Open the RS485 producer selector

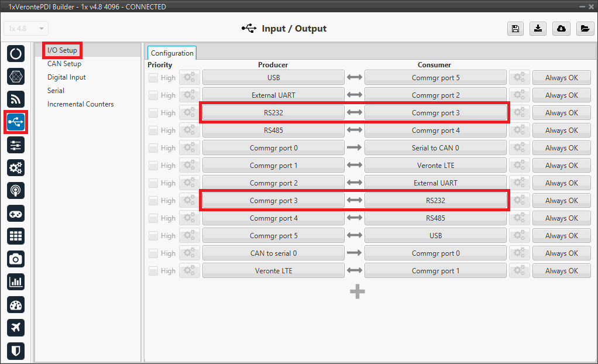pyautogui.click(x=273, y=131)
